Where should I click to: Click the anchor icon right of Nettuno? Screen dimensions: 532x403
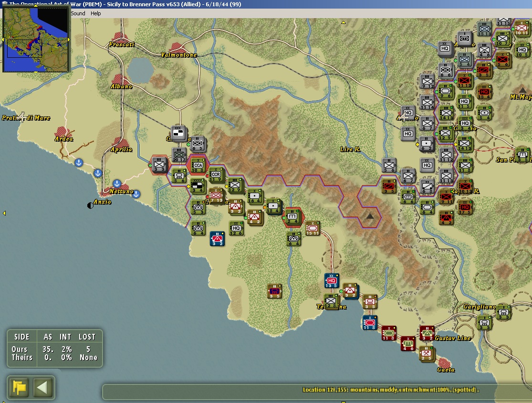pos(136,194)
